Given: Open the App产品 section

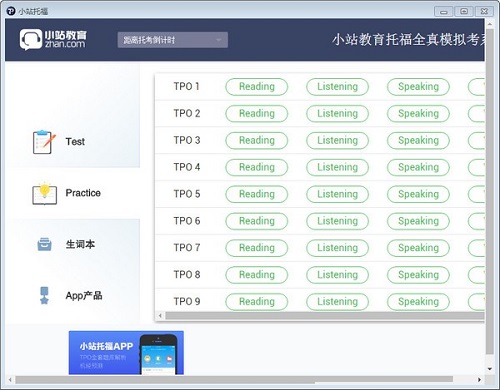Looking at the screenshot, I should tap(84, 296).
